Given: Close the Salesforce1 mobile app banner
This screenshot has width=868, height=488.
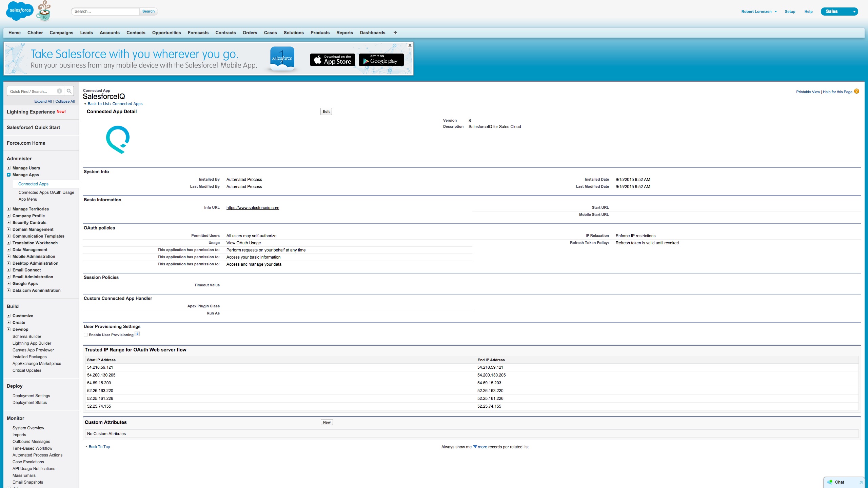Looking at the screenshot, I should 410,45.
